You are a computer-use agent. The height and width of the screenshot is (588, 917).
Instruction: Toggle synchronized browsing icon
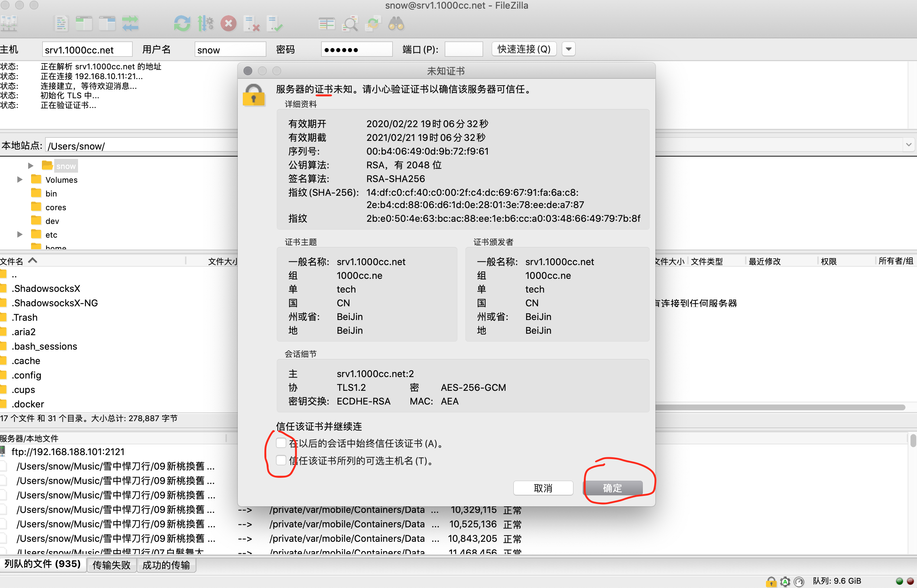pos(373,24)
